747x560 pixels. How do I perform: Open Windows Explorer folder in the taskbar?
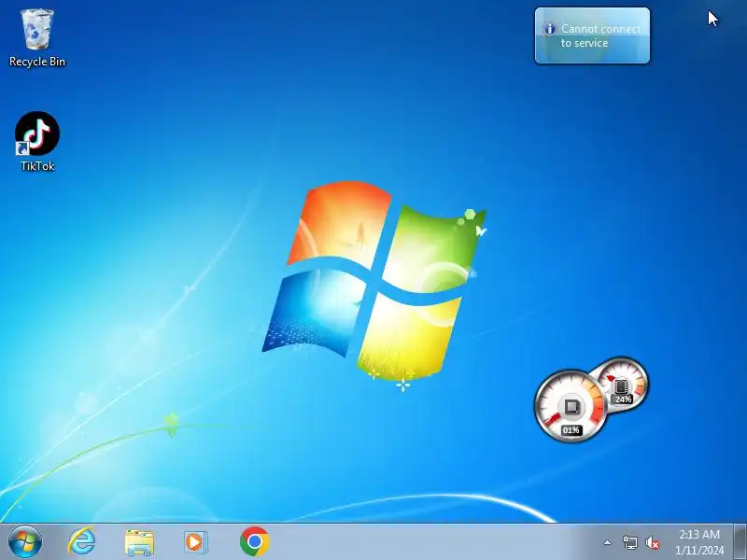(139, 542)
